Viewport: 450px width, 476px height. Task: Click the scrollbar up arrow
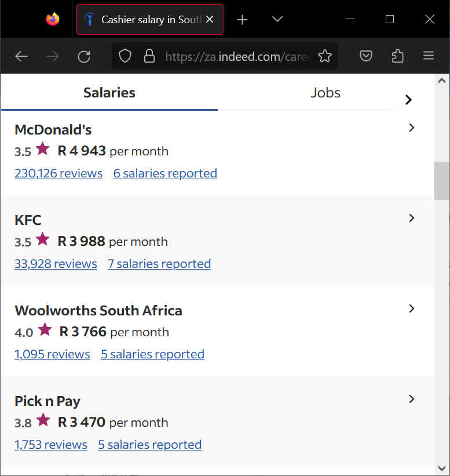click(x=442, y=81)
